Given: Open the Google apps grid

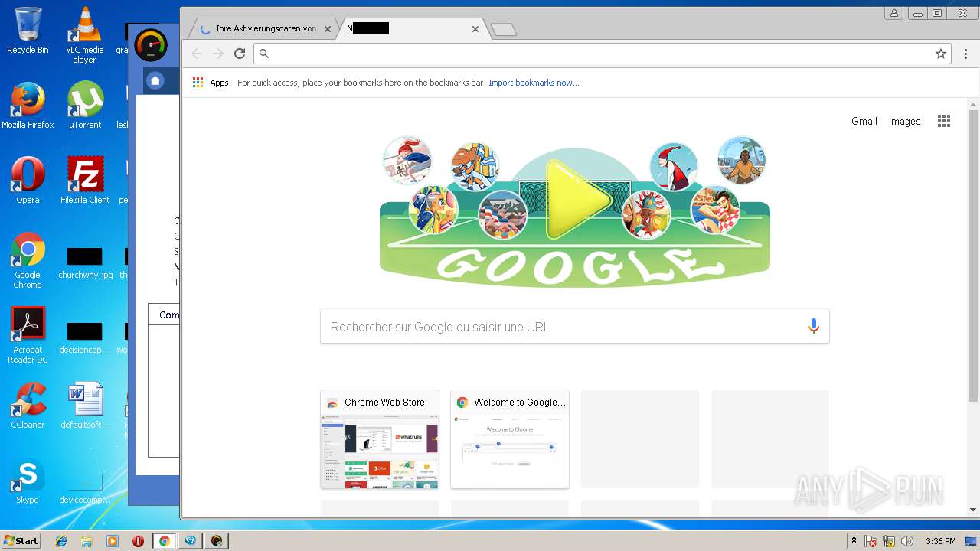Looking at the screenshot, I should 944,121.
